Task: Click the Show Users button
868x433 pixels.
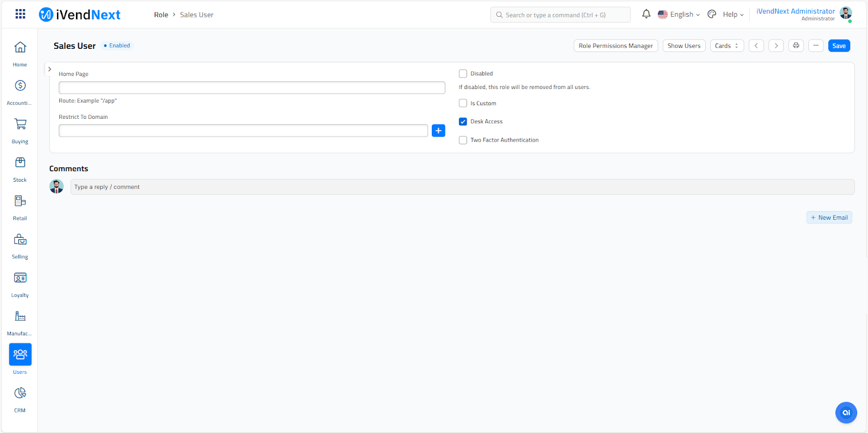Action: 684,46
